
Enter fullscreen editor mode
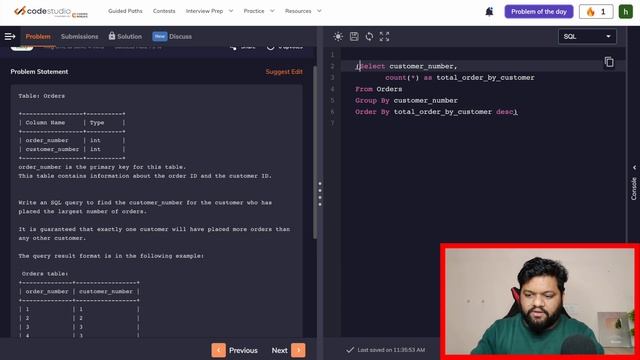point(384,36)
